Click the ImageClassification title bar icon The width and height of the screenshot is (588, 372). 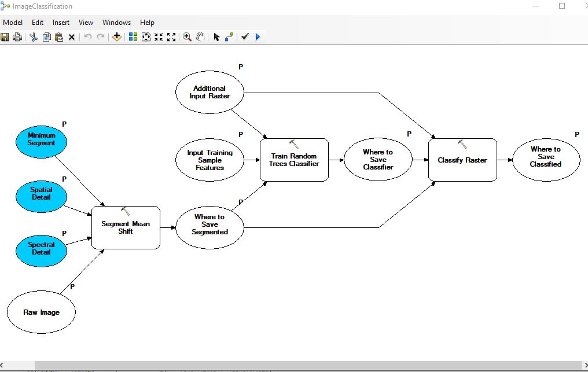pyautogui.click(x=5, y=6)
